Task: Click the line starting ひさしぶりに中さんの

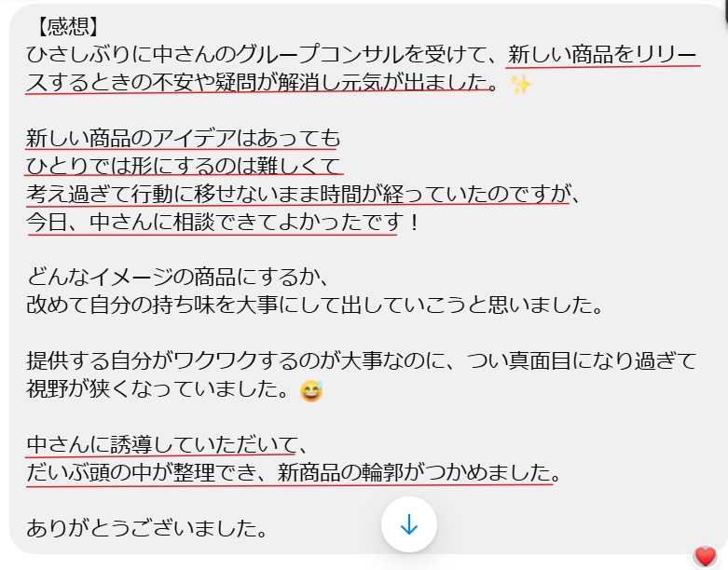Action: click(363, 55)
